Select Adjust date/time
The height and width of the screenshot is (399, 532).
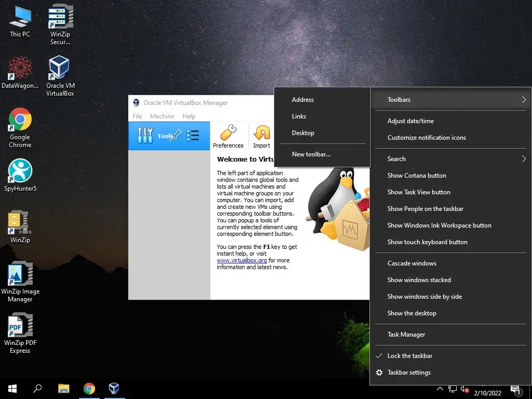pos(450,121)
